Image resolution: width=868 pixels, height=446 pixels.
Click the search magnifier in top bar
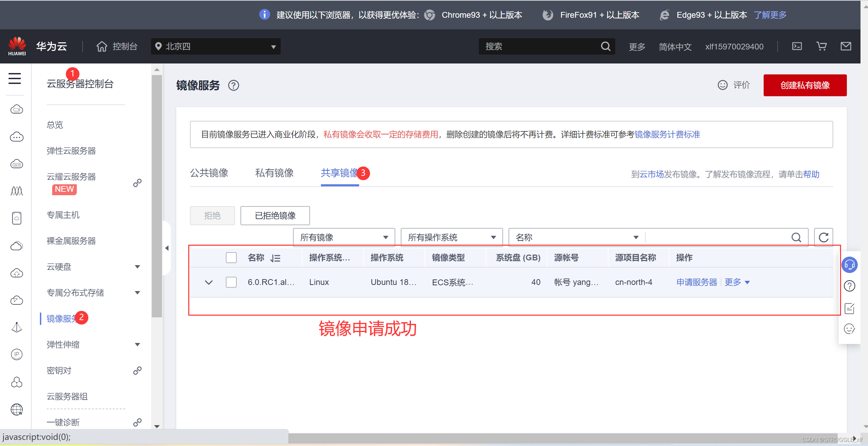click(605, 46)
